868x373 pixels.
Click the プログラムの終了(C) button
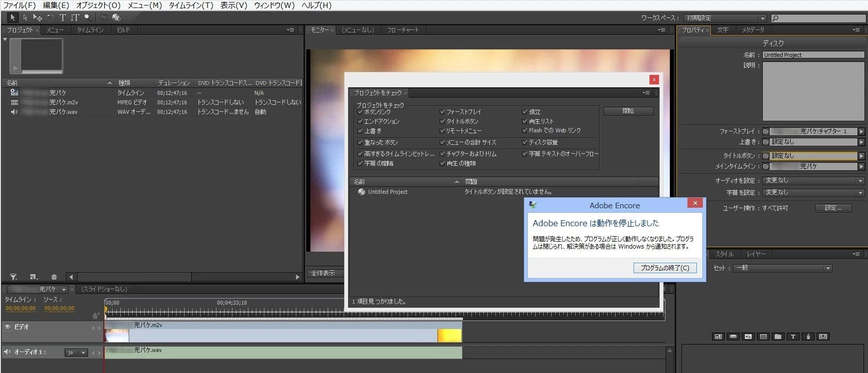coord(665,268)
